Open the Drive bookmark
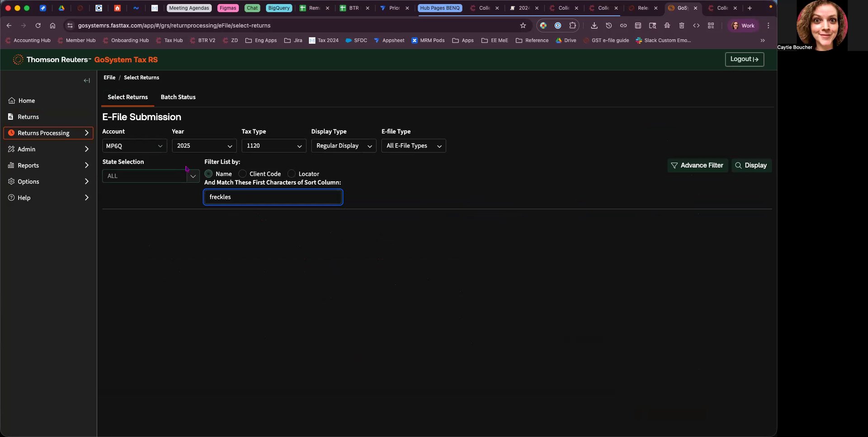The image size is (868, 437). click(x=566, y=41)
